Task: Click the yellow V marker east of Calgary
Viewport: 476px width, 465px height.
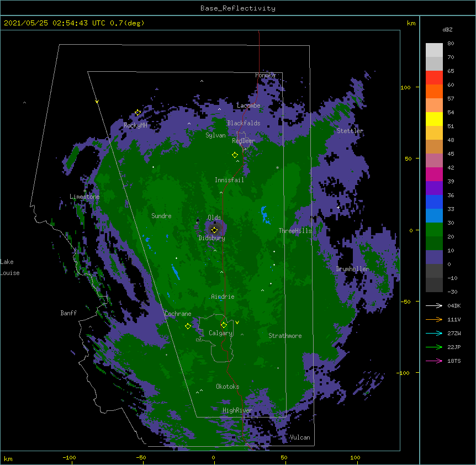Action: 237,323
